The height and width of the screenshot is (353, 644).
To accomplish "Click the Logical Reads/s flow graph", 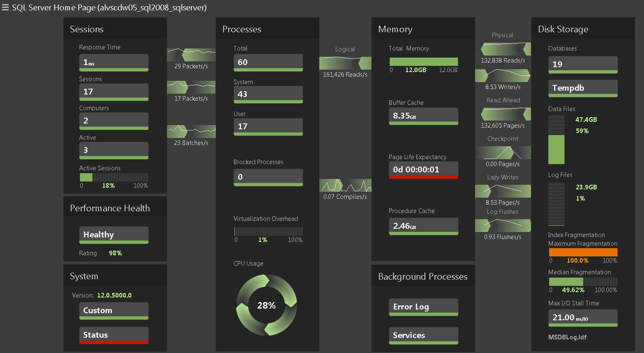I will (x=345, y=63).
